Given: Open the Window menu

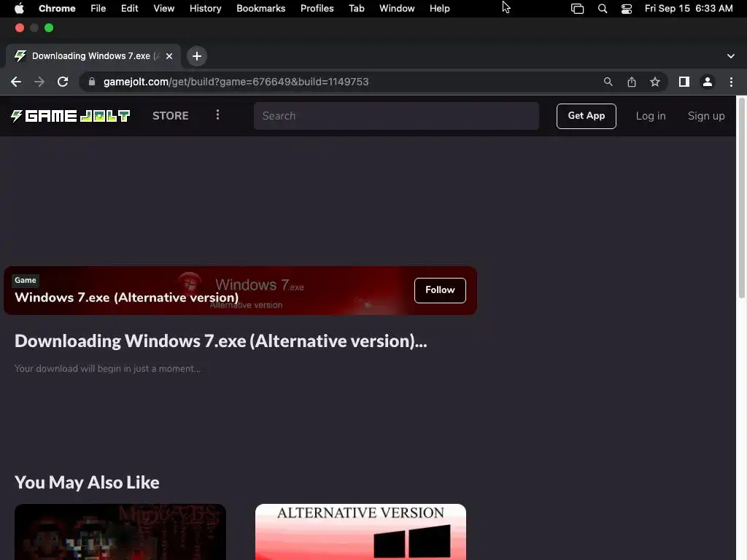Looking at the screenshot, I should point(397,9).
